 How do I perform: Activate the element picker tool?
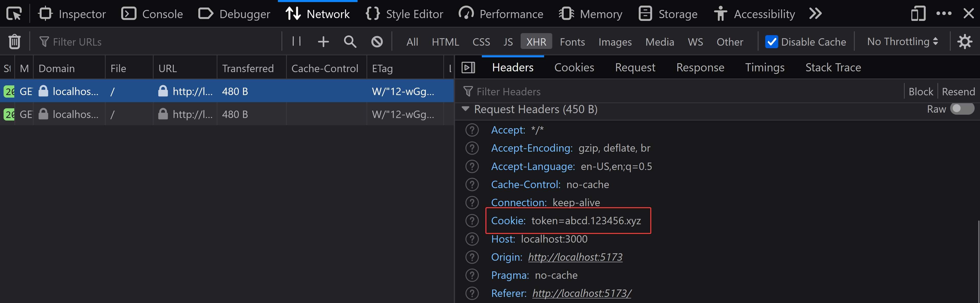pyautogui.click(x=15, y=14)
